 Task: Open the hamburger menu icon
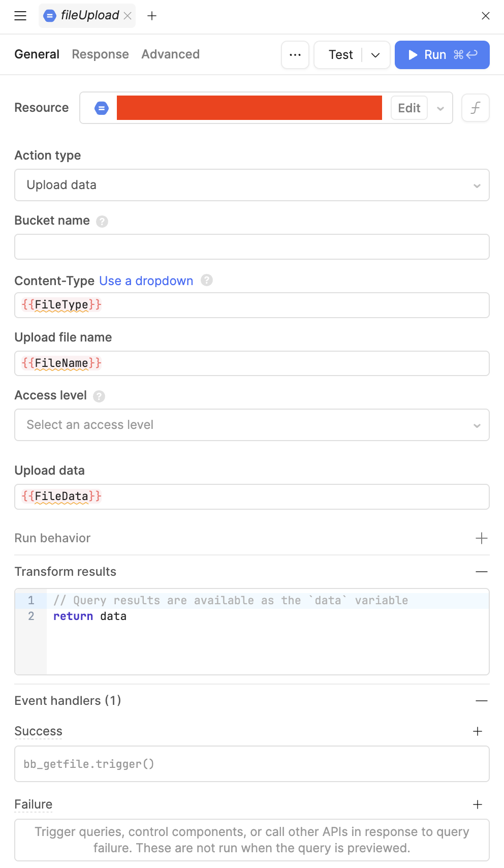click(20, 16)
